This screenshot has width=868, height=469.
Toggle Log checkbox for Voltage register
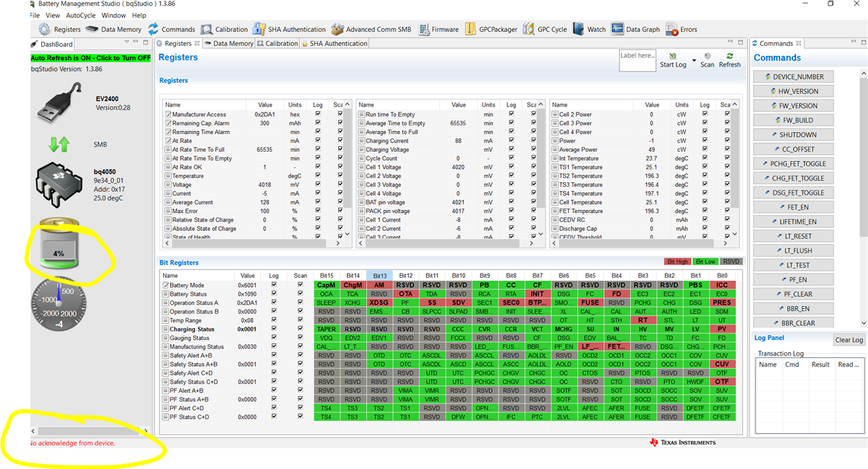[318, 184]
